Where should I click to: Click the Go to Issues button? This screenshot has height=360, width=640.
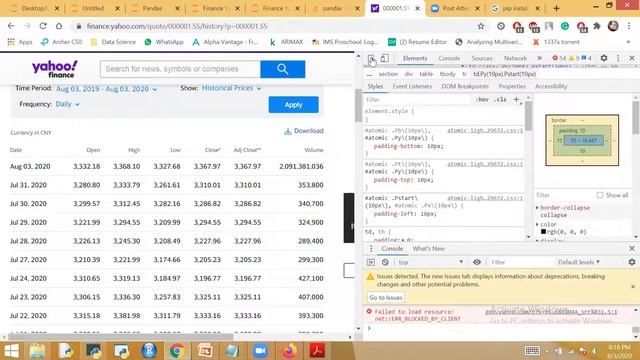point(386,298)
